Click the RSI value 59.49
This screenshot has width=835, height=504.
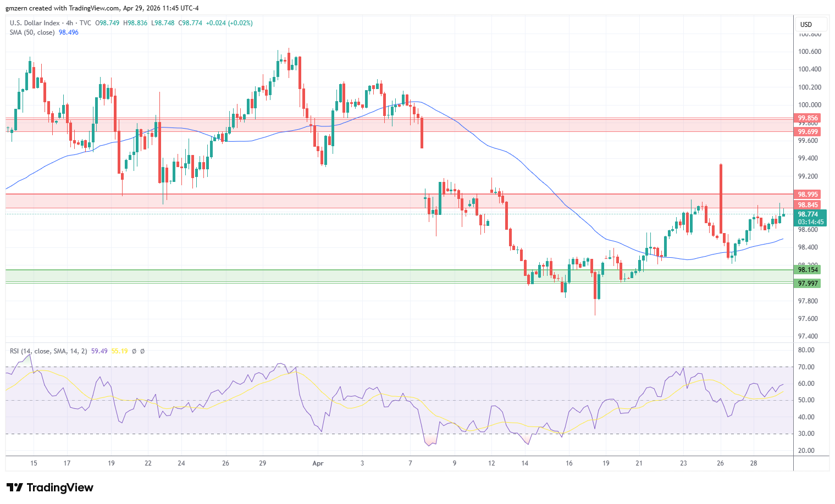tap(99, 351)
